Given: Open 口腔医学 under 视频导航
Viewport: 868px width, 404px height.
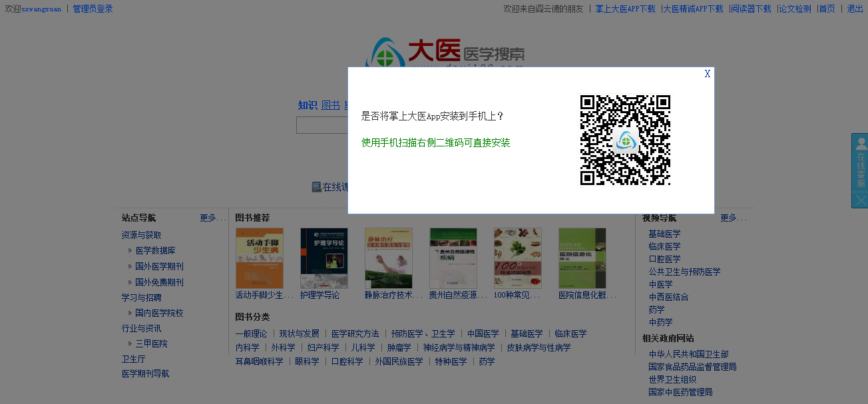Looking at the screenshot, I should [x=664, y=259].
